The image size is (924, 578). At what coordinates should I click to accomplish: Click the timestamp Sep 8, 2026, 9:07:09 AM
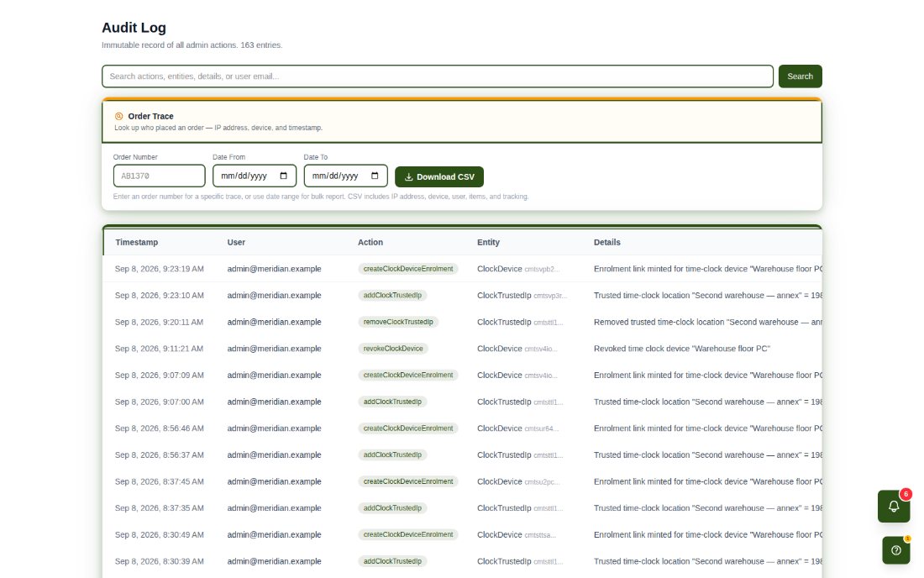click(159, 375)
